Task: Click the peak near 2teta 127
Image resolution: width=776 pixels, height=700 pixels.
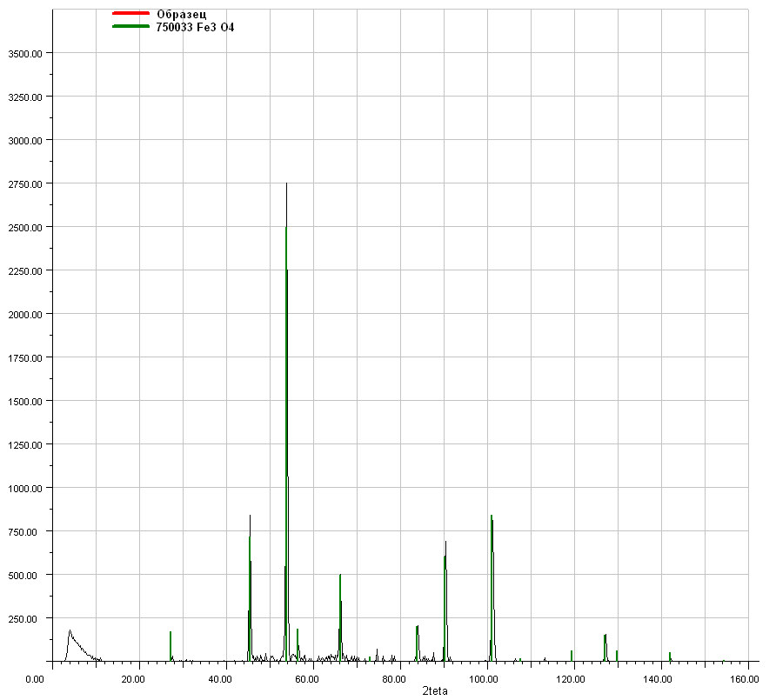Action: pos(605,648)
